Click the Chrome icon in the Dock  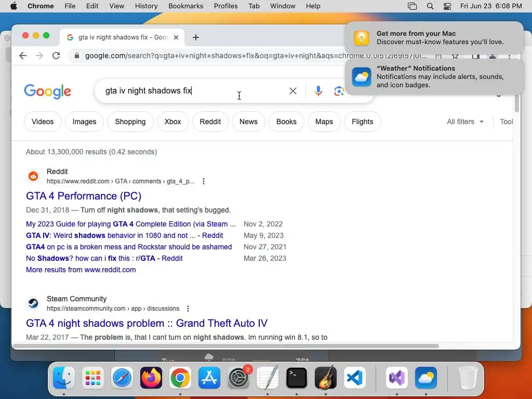180,378
